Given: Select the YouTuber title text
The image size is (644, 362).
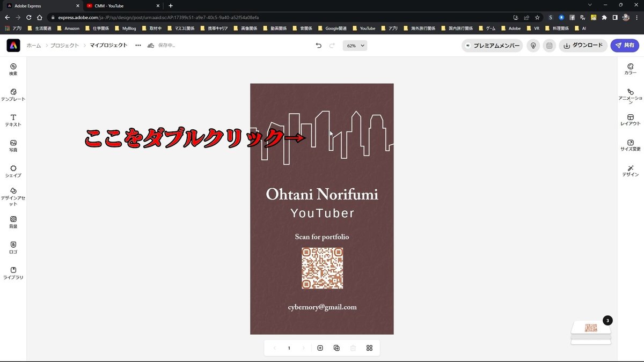Looking at the screenshot, I should (322, 213).
